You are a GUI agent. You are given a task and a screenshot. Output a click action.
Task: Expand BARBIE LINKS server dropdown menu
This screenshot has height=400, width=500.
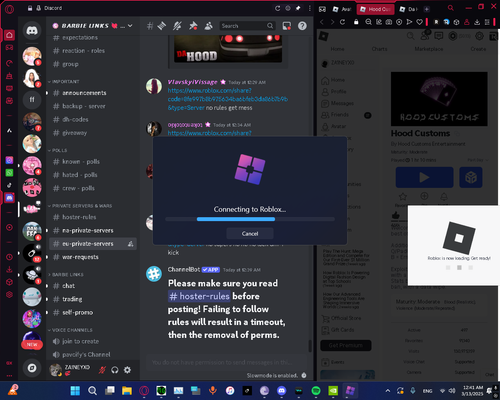point(130,26)
